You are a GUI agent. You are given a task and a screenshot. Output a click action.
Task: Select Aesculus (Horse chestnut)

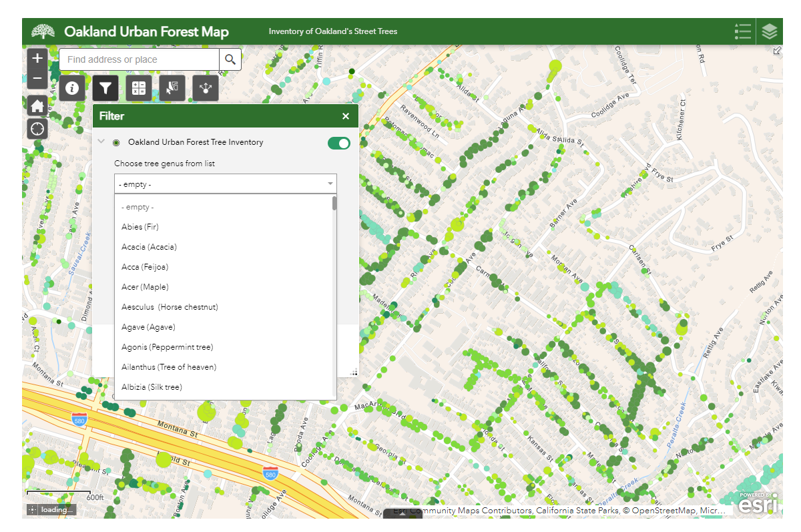(x=224, y=307)
